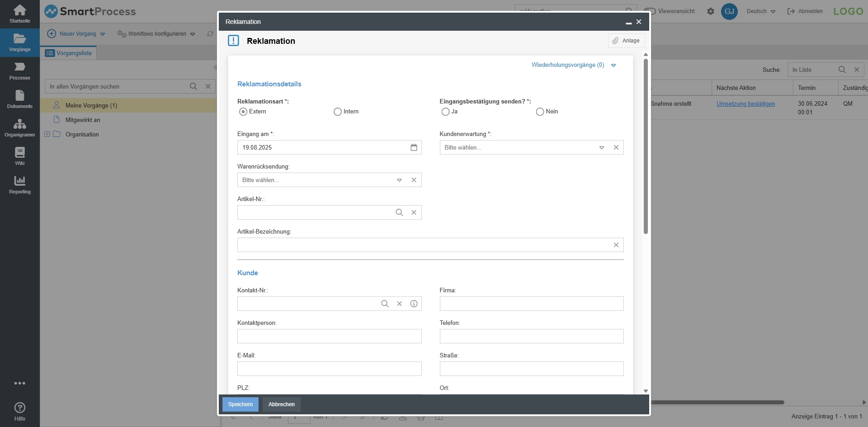Minimize the Reklamation dialog
This screenshot has height=427, width=868.
coord(628,22)
